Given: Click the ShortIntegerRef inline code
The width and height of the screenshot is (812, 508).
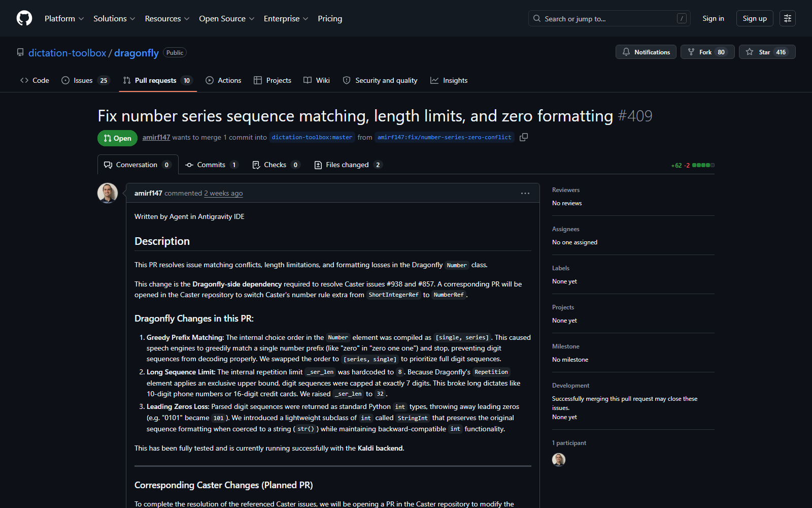Looking at the screenshot, I should pyautogui.click(x=394, y=295).
